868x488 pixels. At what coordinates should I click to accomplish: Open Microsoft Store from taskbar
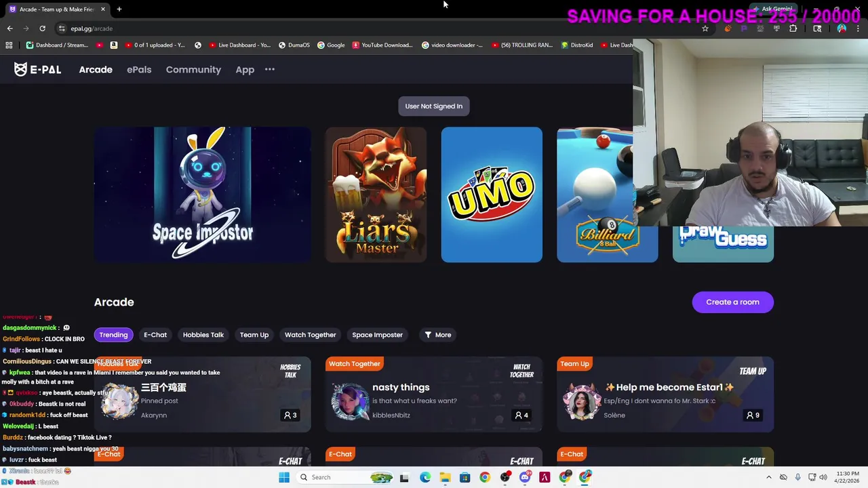point(465,477)
